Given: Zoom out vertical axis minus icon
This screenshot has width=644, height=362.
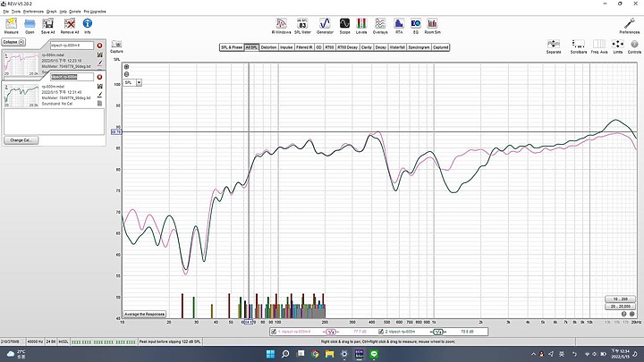Looking at the screenshot, I should 126,74.
